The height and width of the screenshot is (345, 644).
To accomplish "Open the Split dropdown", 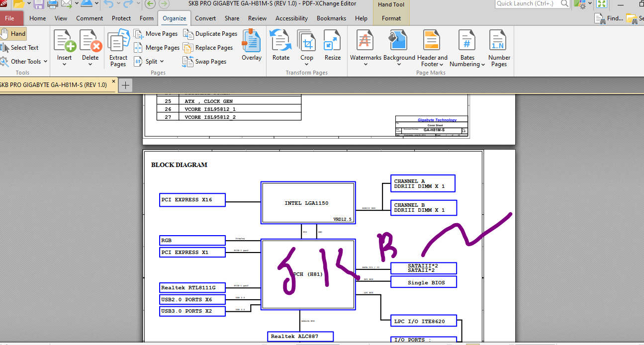I will (148, 62).
